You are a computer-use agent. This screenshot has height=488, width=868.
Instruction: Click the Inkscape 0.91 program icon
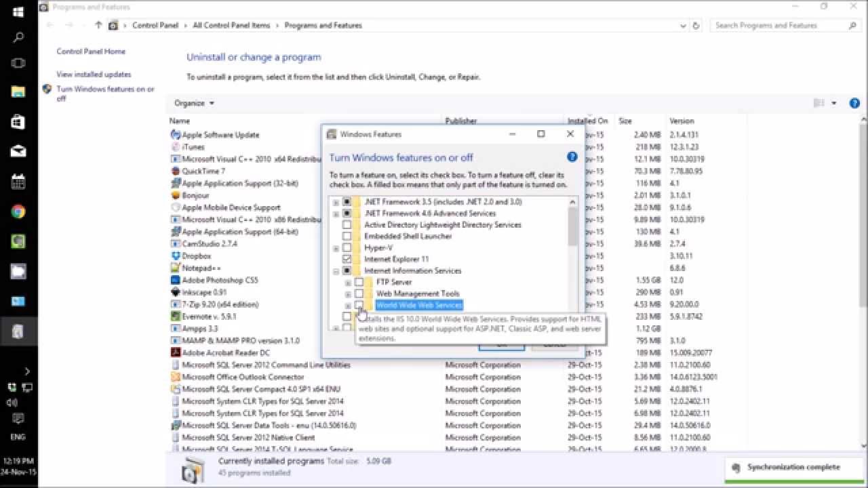click(x=176, y=292)
